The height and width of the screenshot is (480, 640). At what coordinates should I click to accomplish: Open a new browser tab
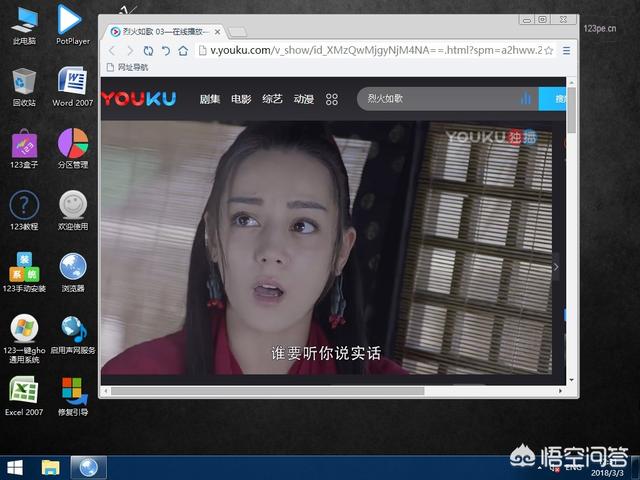click(x=237, y=32)
